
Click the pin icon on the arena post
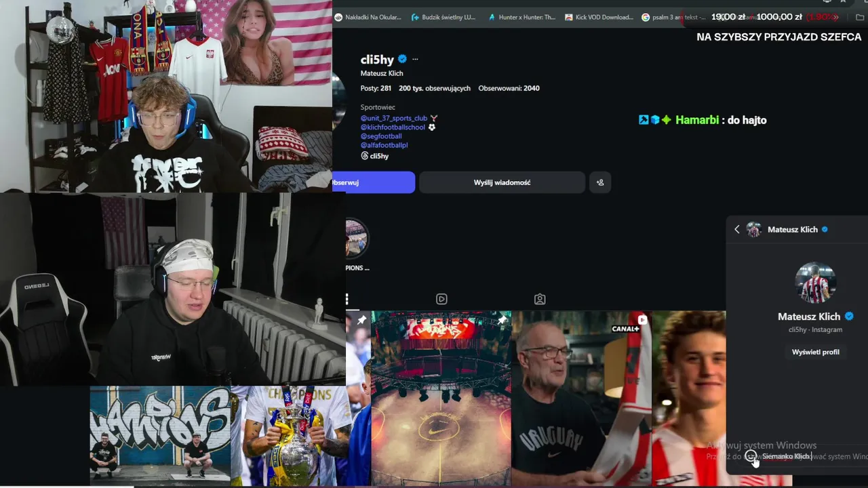point(502,320)
